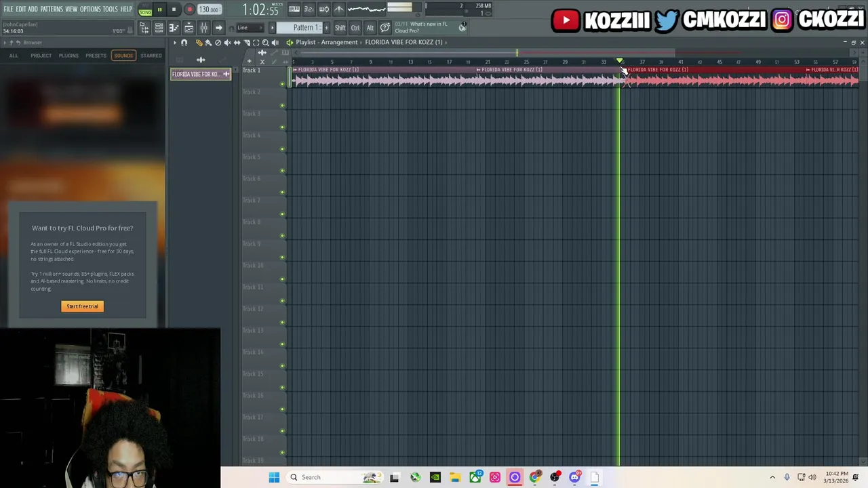The width and height of the screenshot is (868, 488).
Task: Choose the Select marquee tool
Action: point(256,43)
